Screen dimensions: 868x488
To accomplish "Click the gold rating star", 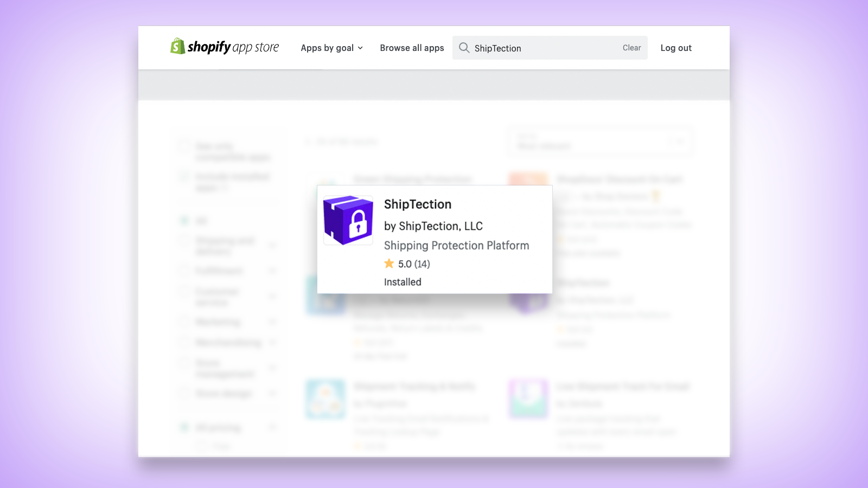I will point(389,264).
